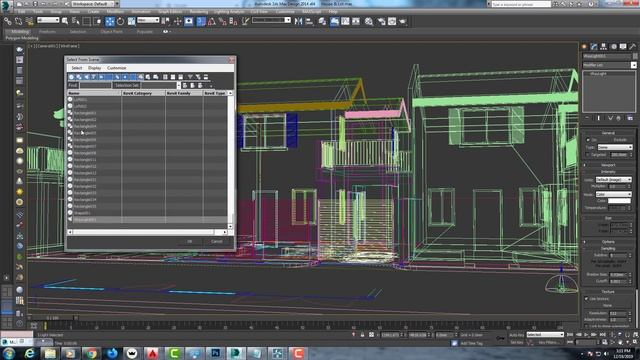Click the light Color swatch
Image resolution: width=640 pixels, height=360 pixels.
tap(619, 201)
